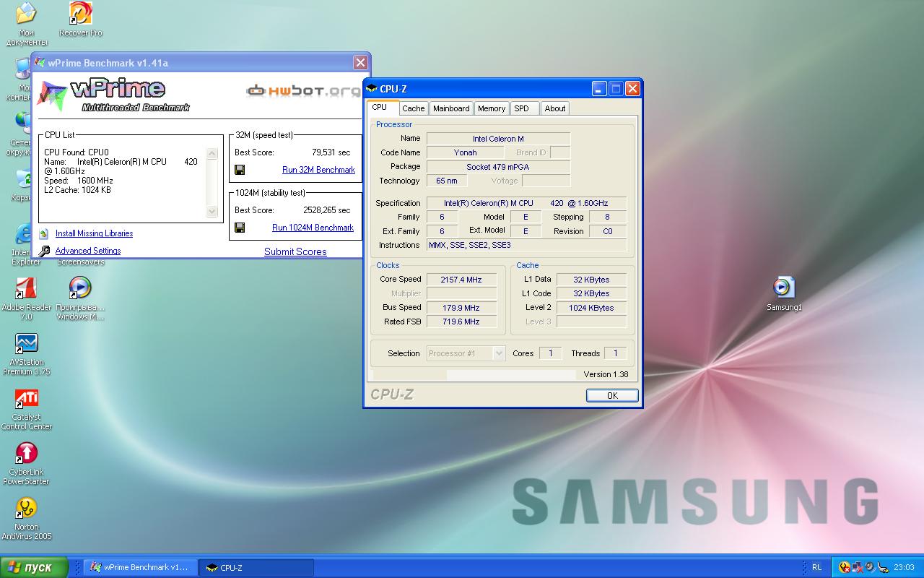Click the save icon beside 32M Best Score
The image size is (924, 578).
tap(240, 170)
